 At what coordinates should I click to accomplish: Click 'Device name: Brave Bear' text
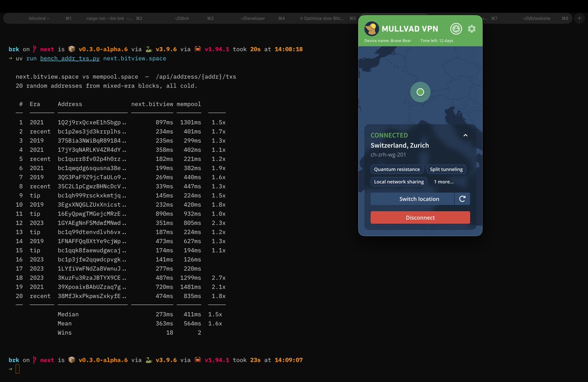tap(388, 41)
